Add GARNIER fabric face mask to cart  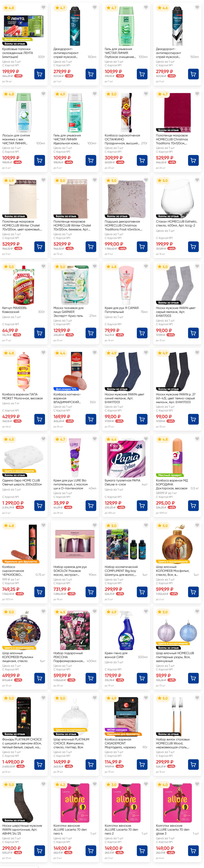pyautogui.click(x=91, y=333)
